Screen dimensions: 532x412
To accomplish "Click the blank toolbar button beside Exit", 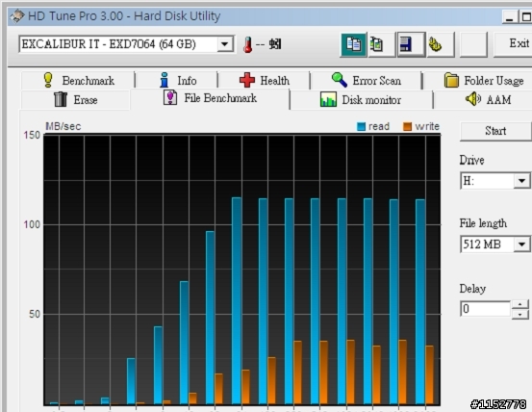I will coord(473,44).
